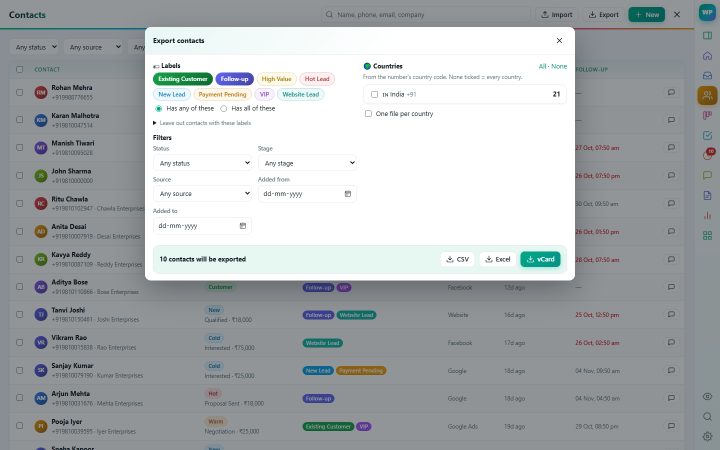Open calendar picker in Added to field
Image resolution: width=720 pixels, height=450 pixels.
(243, 225)
